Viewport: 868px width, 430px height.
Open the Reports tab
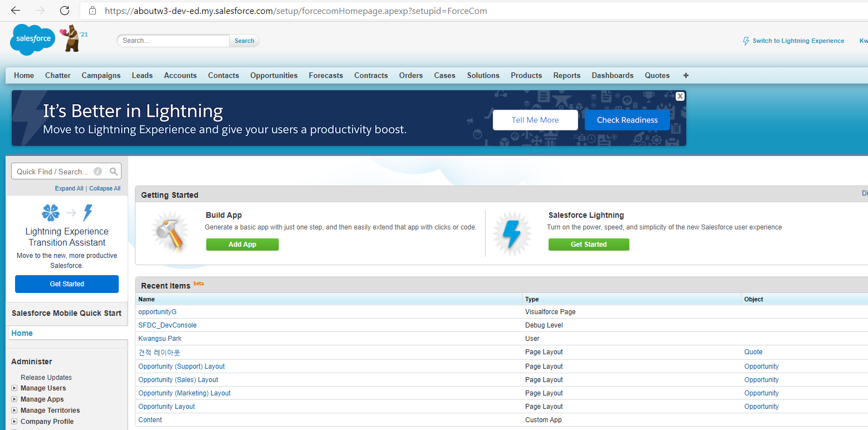(x=567, y=75)
